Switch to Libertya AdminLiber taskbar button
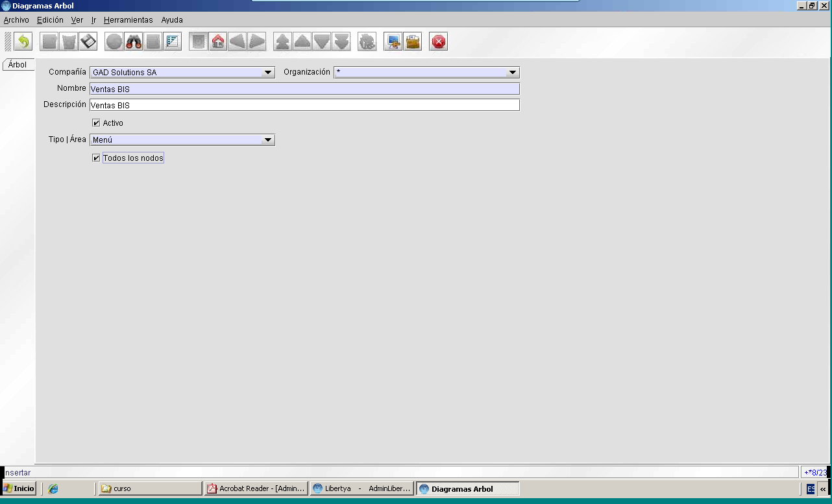 (361, 489)
